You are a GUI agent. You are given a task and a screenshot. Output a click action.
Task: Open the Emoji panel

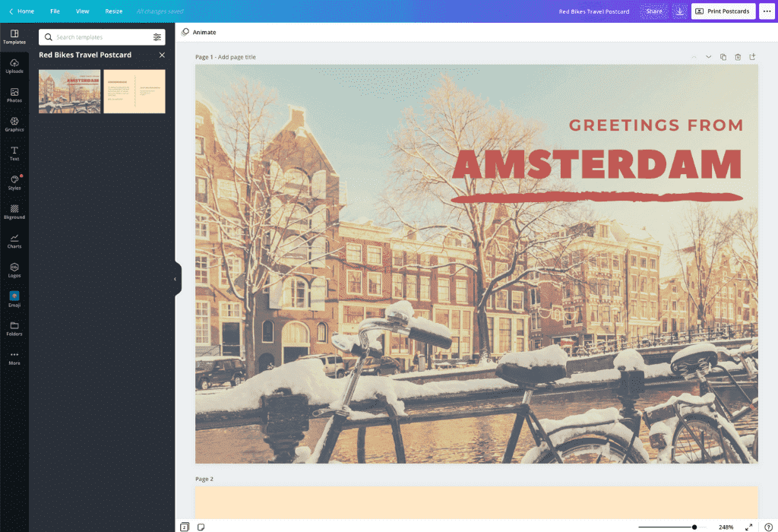pos(14,299)
